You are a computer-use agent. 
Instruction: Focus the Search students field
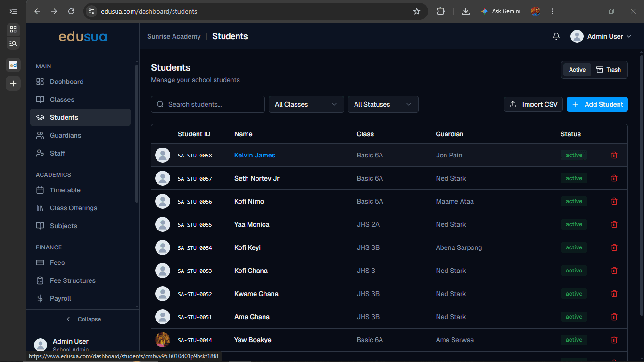coord(208,104)
